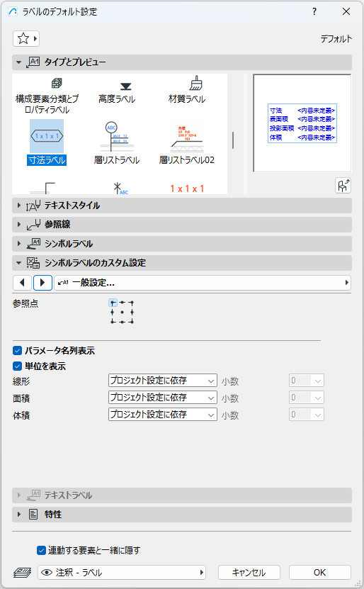
Task: Click the layers icon at bottom left
Action: [22, 573]
